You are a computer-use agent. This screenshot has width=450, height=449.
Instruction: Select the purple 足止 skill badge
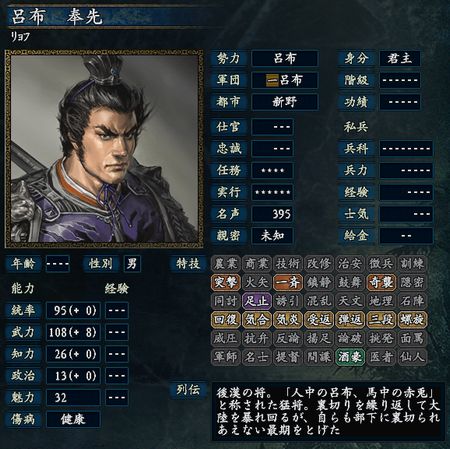(x=257, y=301)
